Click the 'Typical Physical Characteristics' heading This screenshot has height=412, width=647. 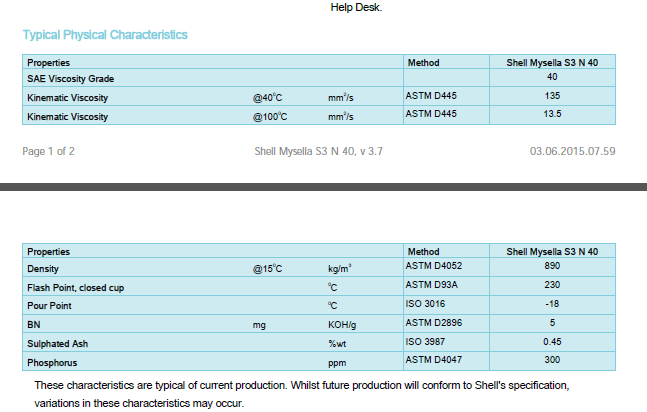(x=105, y=35)
